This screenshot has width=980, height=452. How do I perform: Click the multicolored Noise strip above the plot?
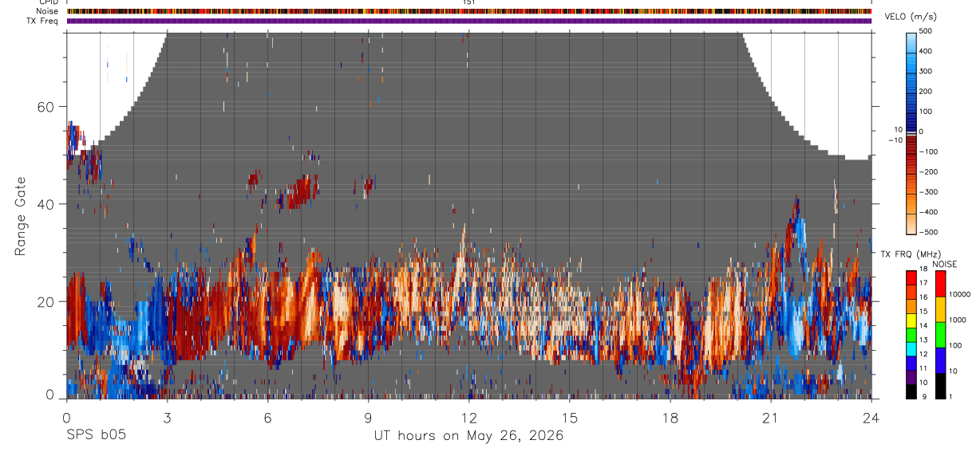coord(469,11)
